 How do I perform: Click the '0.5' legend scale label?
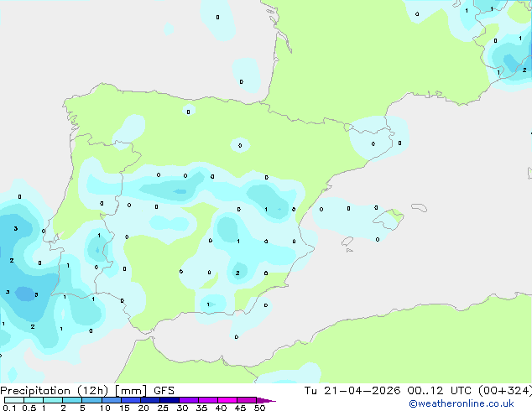[29, 408]
